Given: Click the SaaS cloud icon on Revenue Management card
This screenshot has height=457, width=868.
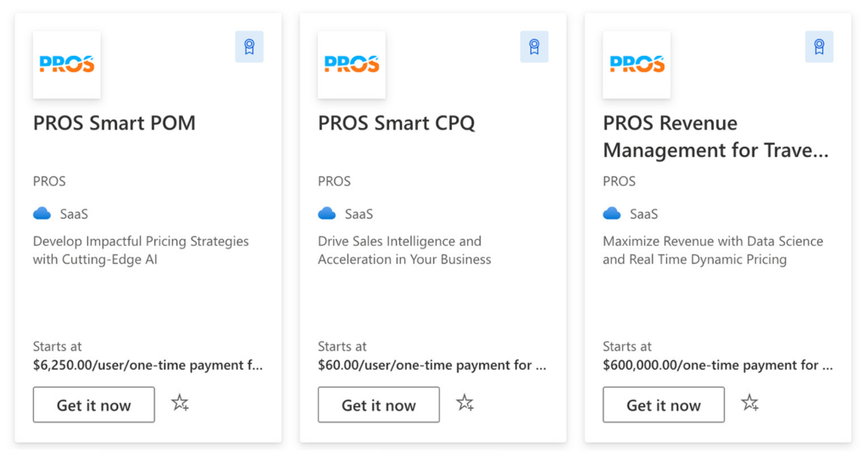Looking at the screenshot, I should pos(612,214).
